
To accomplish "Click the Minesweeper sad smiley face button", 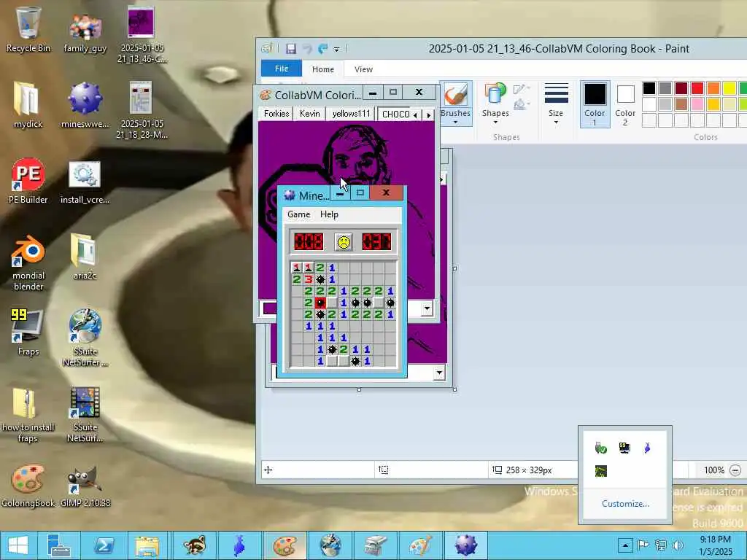I will [343, 242].
